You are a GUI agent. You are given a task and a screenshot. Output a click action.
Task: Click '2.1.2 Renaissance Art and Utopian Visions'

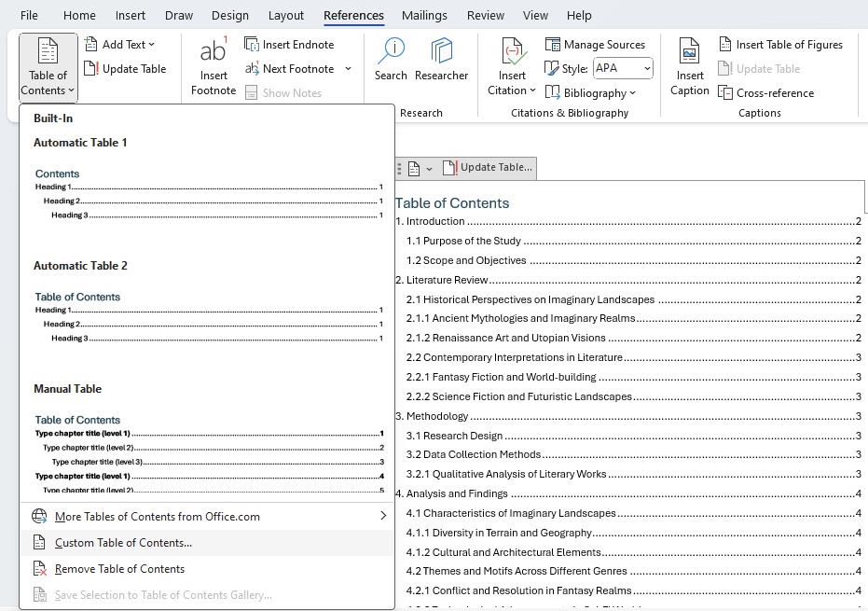point(634,338)
